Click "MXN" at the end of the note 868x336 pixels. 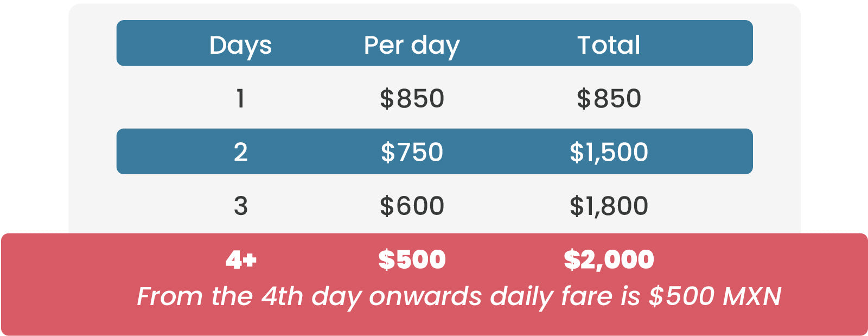(752, 296)
